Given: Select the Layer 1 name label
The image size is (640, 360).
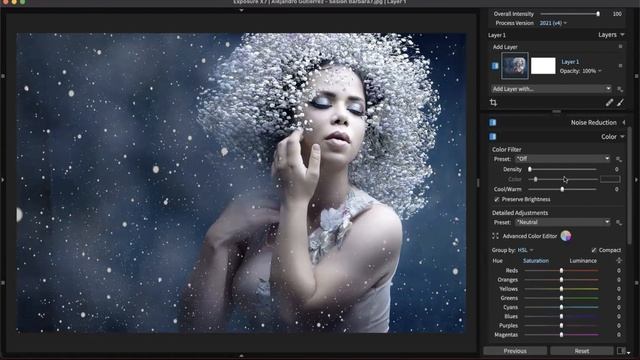Looking at the screenshot, I should tap(570, 62).
